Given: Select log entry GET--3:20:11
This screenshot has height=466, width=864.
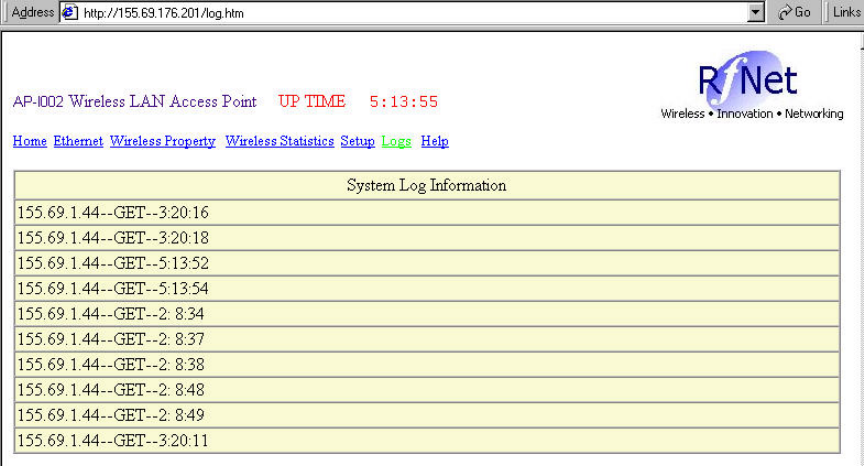Looking at the screenshot, I should 426,441.
